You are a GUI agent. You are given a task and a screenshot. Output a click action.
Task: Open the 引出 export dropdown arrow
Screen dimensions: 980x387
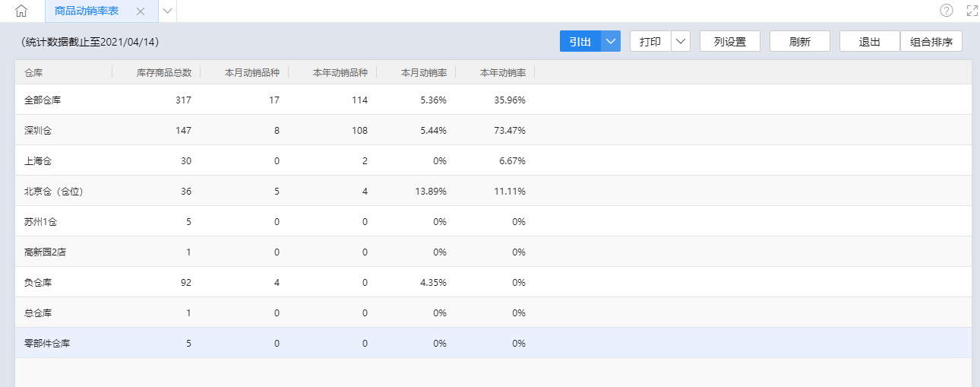pyautogui.click(x=610, y=42)
